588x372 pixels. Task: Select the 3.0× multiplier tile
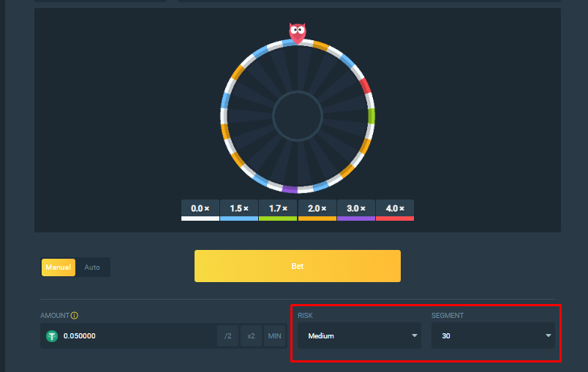point(356,209)
